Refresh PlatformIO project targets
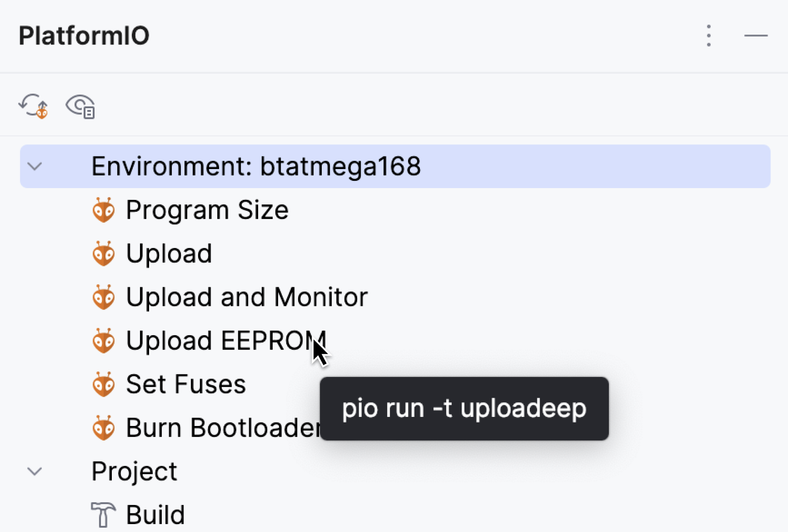 (33, 107)
